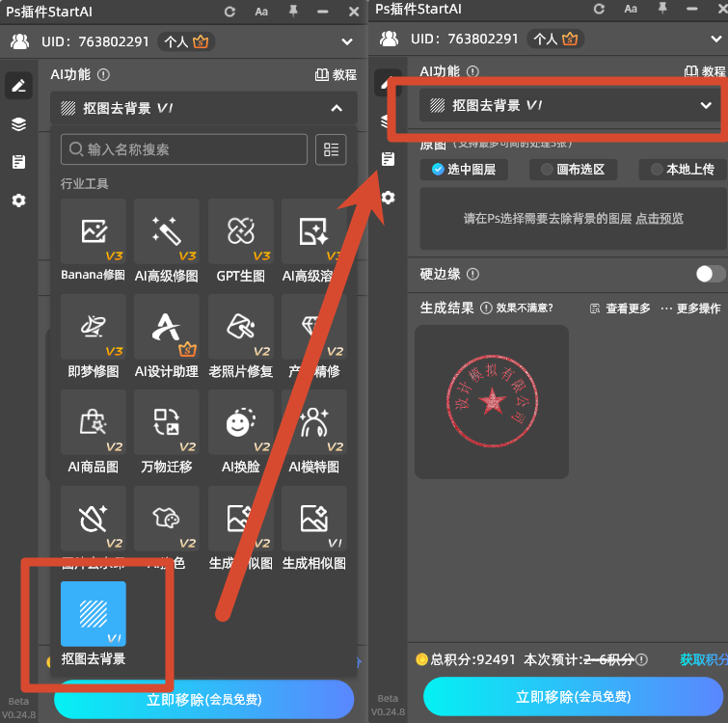Screen dimensions: 728x723
Task: Click the 行业工具 section label
Action: point(85,184)
